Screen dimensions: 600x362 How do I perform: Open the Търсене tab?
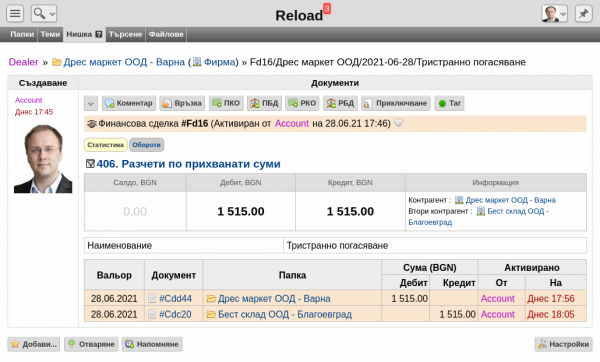tap(126, 34)
